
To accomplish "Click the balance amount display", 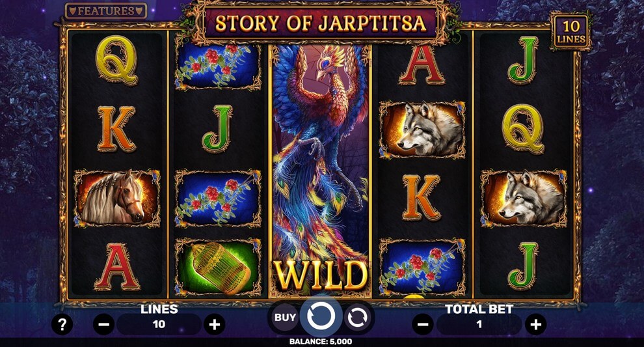I will coord(321,341).
